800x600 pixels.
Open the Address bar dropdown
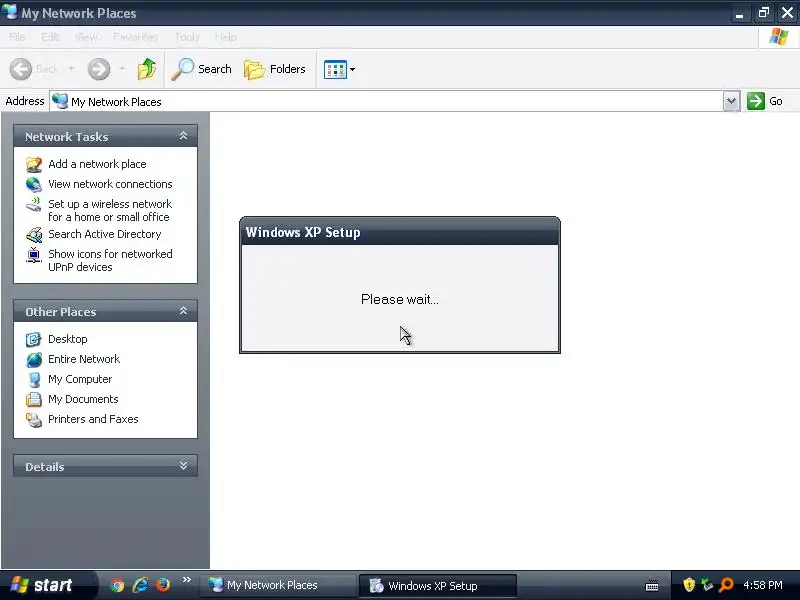coord(731,101)
